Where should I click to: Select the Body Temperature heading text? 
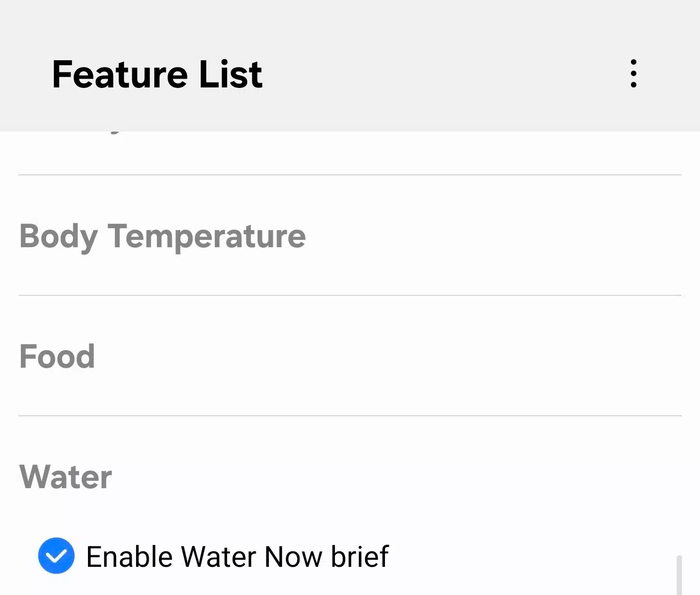pyautogui.click(x=162, y=236)
